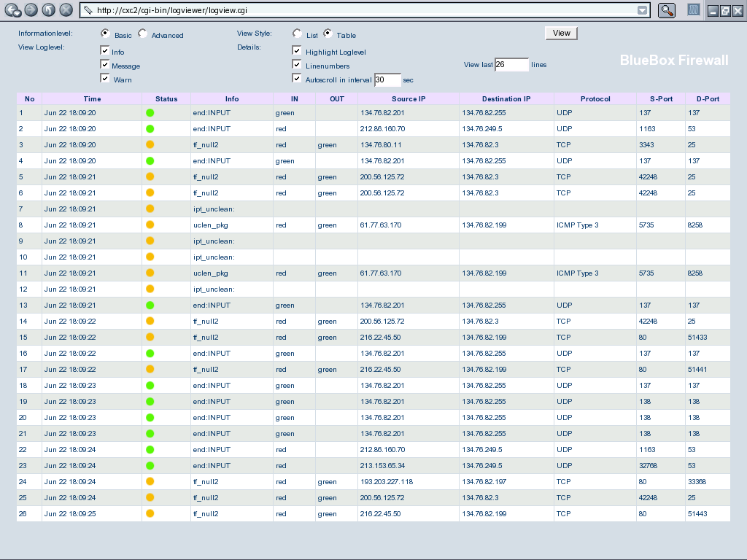Screen dimensions: 747x560
Task: Choose the List view style radio
Action: click(297, 34)
